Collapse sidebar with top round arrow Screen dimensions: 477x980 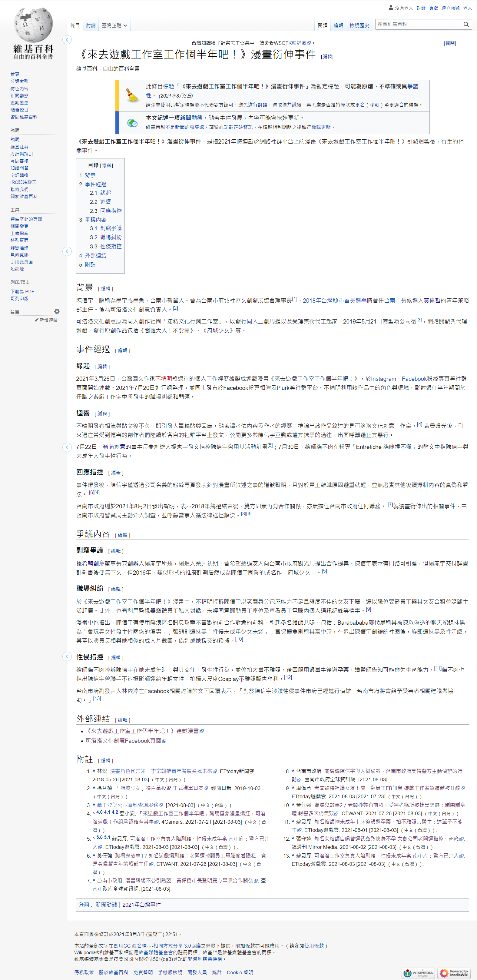pyautogui.click(x=67, y=40)
